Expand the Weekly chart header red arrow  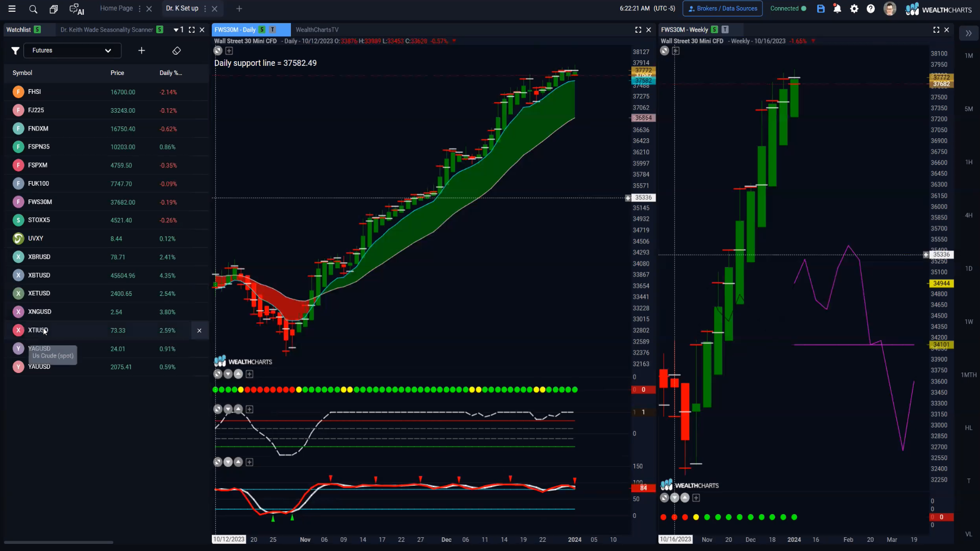[x=813, y=41]
